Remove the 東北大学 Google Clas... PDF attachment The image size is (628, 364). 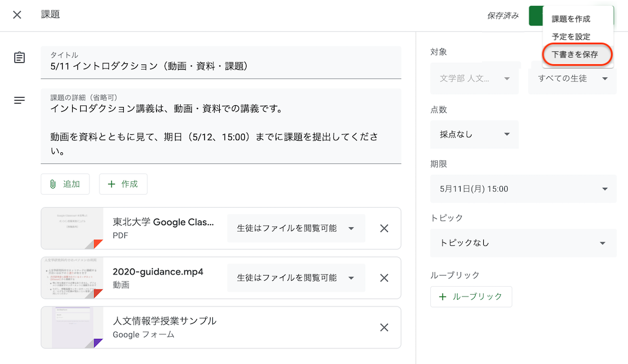click(384, 229)
